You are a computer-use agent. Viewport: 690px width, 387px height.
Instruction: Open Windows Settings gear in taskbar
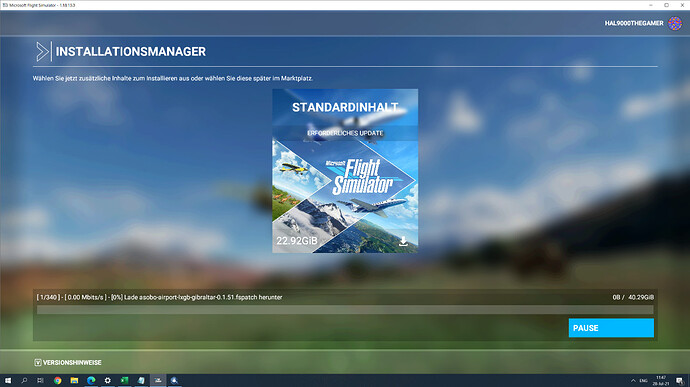pyautogui.click(x=108, y=380)
